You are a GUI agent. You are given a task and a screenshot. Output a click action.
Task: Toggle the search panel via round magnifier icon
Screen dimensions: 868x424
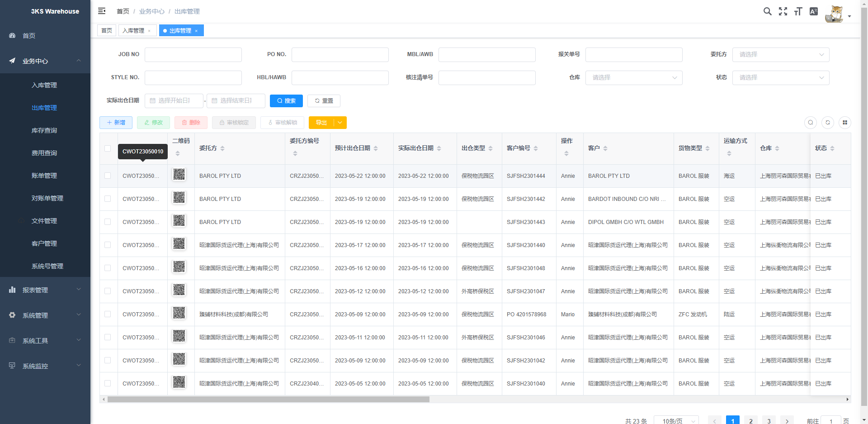(x=811, y=122)
